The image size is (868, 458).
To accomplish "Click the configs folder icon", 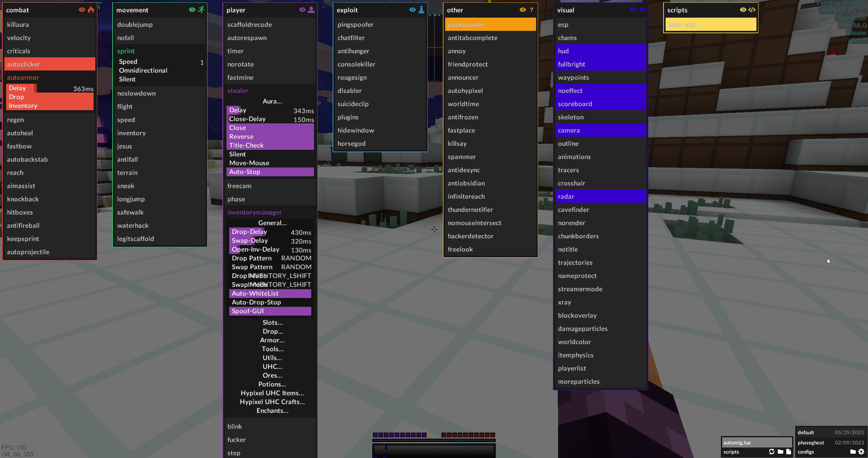I will pos(853,452).
